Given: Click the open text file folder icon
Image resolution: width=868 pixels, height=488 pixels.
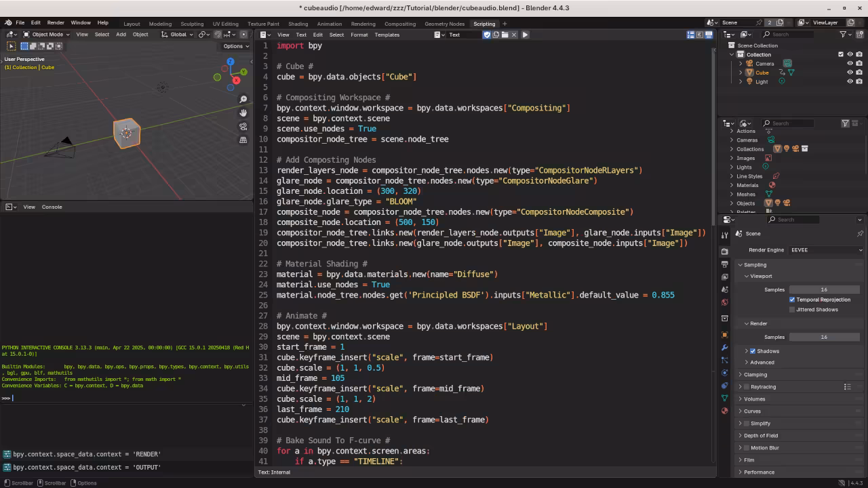Looking at the screenshot, I should click(x=505, y=35).
